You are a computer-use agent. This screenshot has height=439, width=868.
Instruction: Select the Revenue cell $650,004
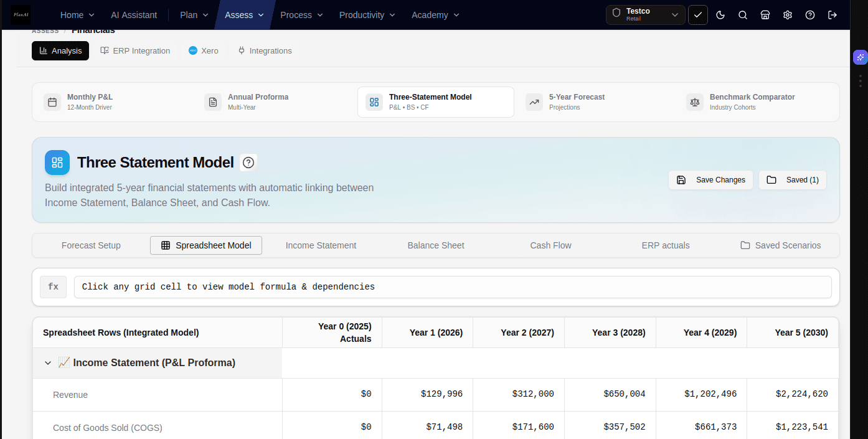[x=610, y=395]
